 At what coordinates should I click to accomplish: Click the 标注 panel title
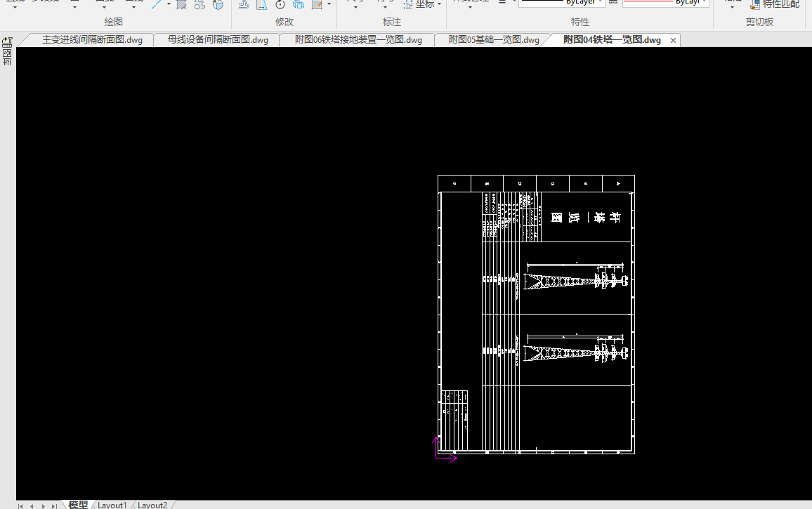(x=391, y=22)
